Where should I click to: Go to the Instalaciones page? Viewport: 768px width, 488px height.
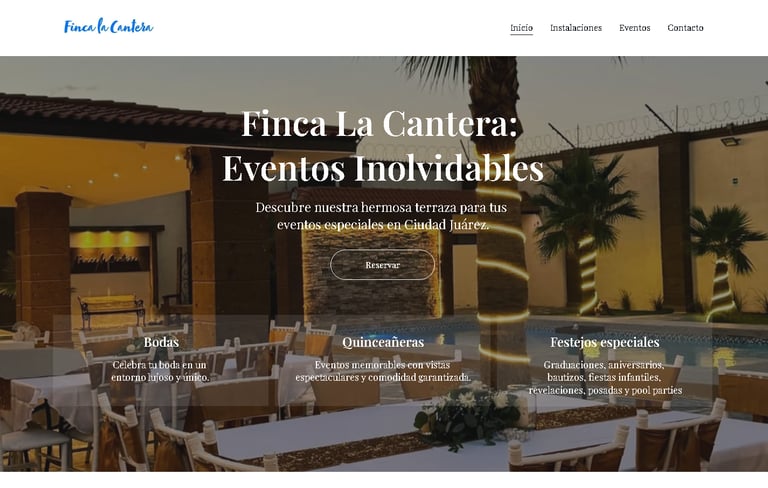(576, 28)
